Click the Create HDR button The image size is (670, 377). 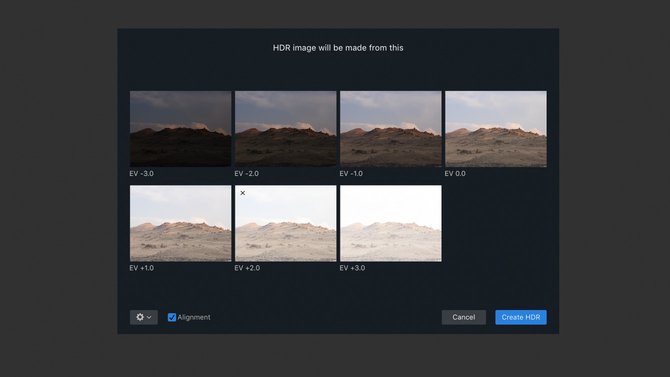click(x=520, y=317)
